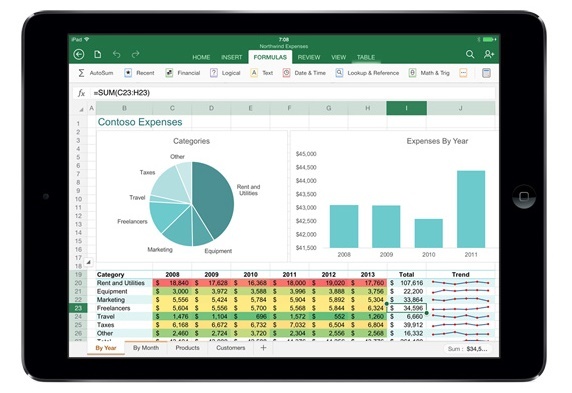
Task: Click the undo arrow
Action: 116,54
